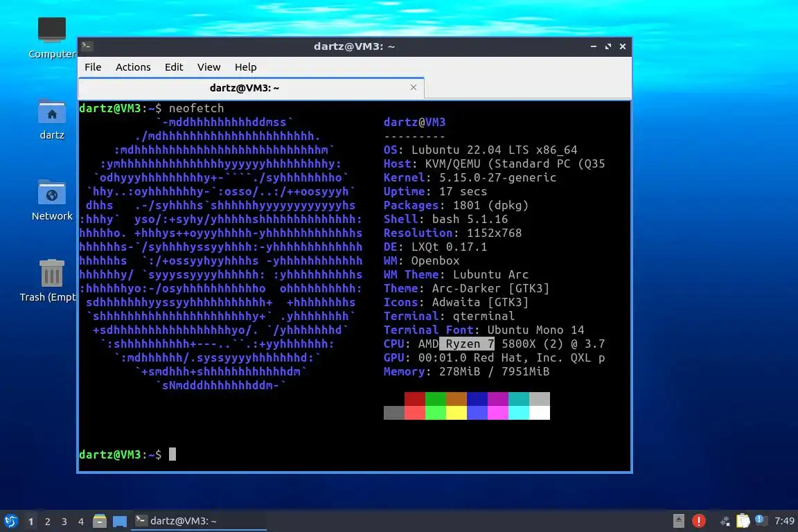Open the clipboard manager tray icon
The width and height of the screenshot is (798, 532).
pos(743,521)
